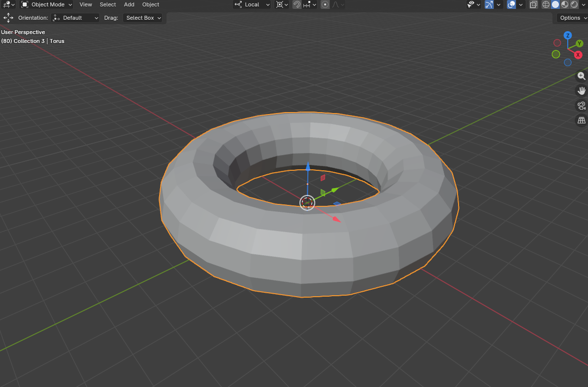This screenshot has height=387, width=588.
Task: Switch to solid viewport shading
Action: 555,4
